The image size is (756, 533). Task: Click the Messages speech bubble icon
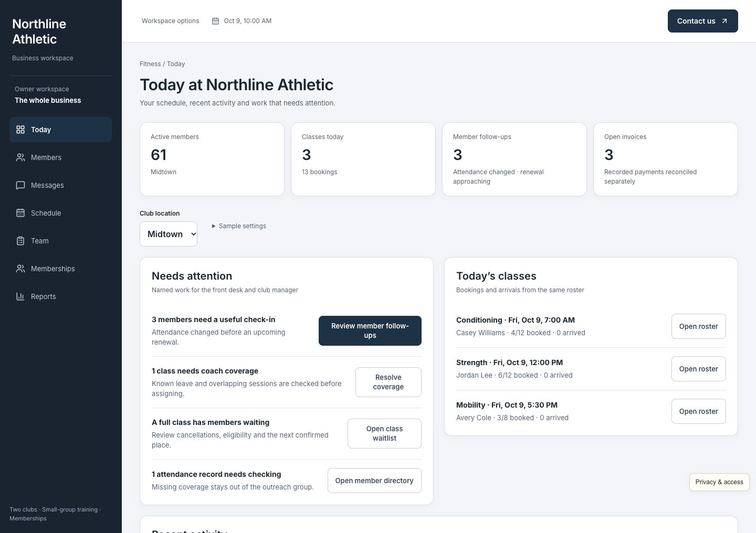tap(20, 185)
